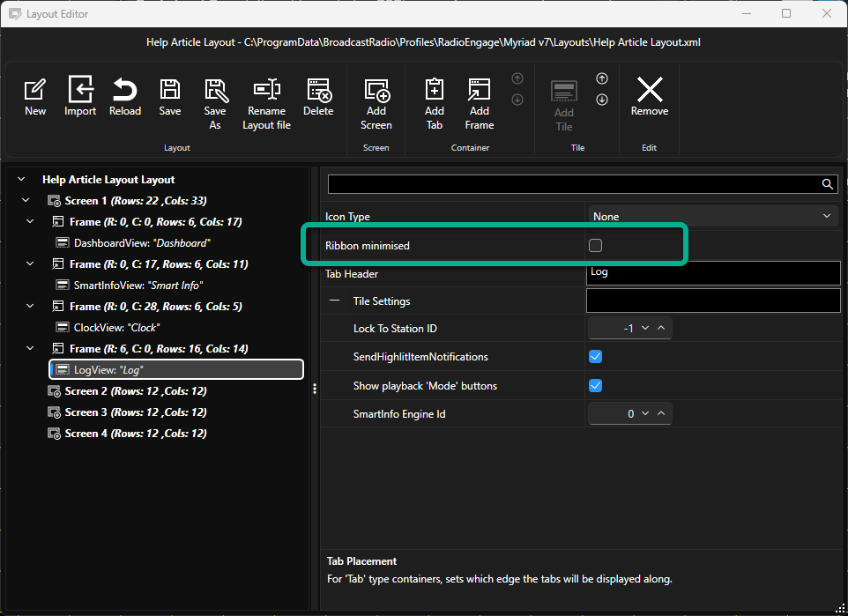Select DashboardView "Dashboard" tree item

coord(133,243)
